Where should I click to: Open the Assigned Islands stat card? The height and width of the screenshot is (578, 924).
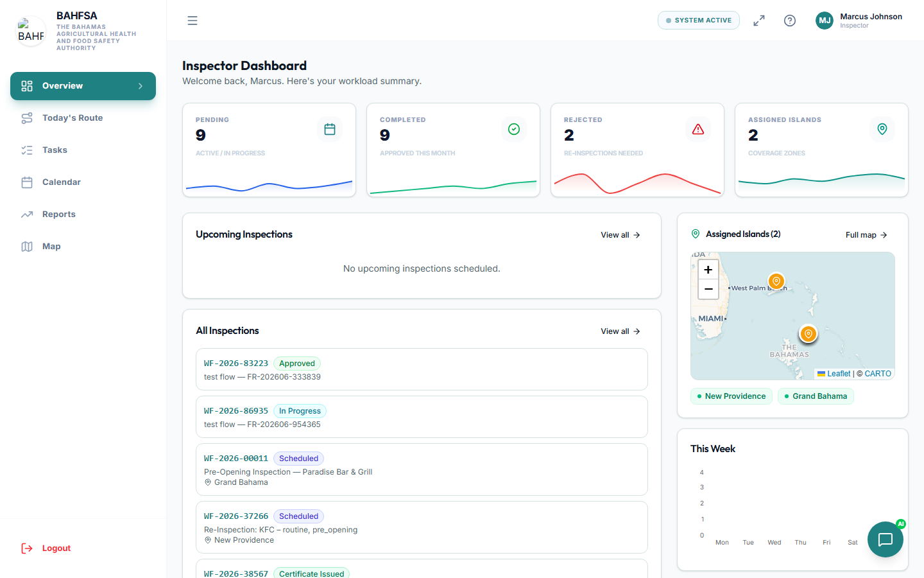[821, 150]
